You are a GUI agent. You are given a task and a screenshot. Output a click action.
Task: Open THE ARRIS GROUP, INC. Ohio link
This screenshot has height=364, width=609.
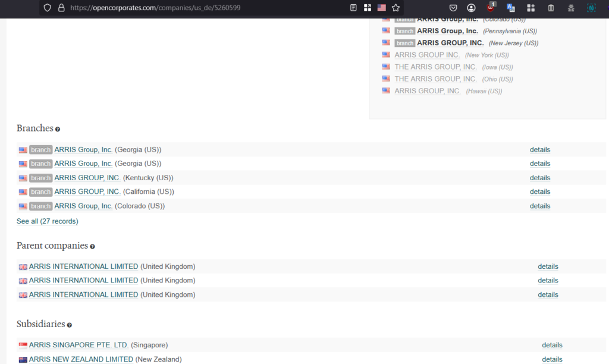[x=435, y=79]
